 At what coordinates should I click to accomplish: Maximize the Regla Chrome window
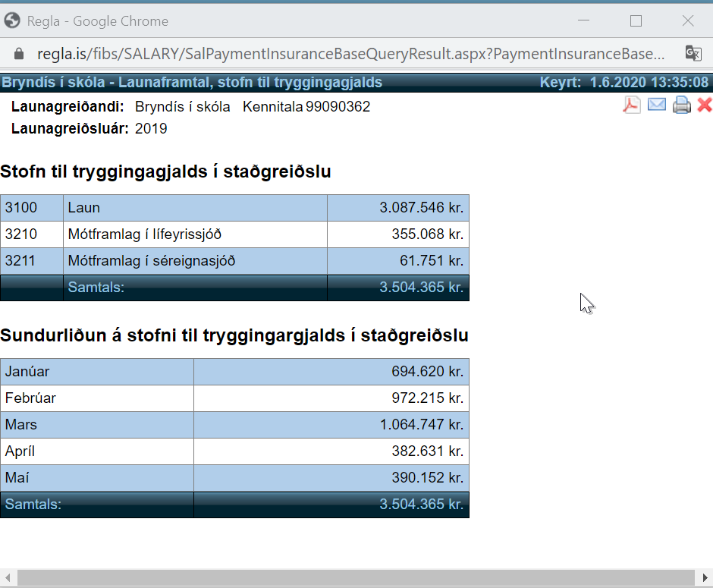coord(636,20)
